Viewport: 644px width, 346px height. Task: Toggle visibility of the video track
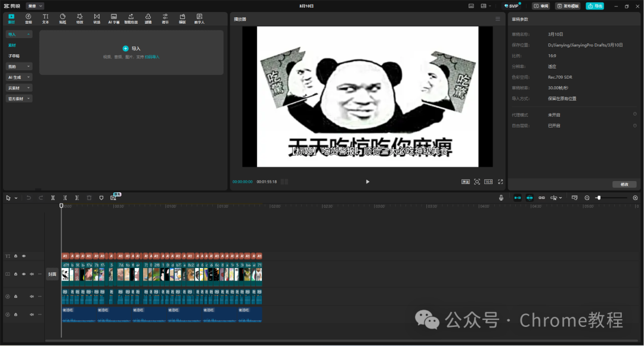[24, 274]
